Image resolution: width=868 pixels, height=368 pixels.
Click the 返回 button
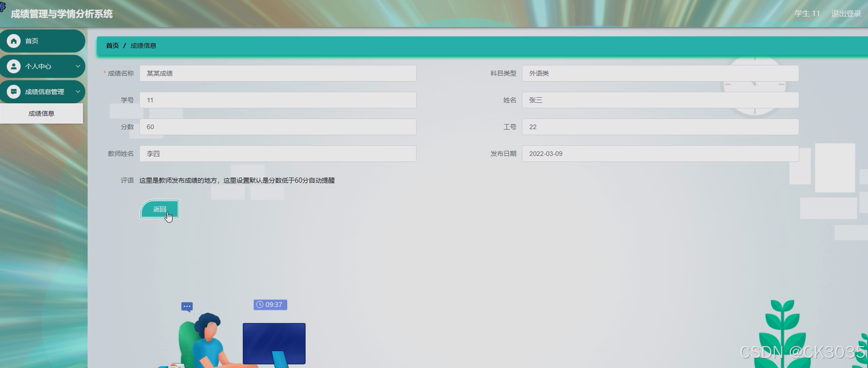(159, 209)
